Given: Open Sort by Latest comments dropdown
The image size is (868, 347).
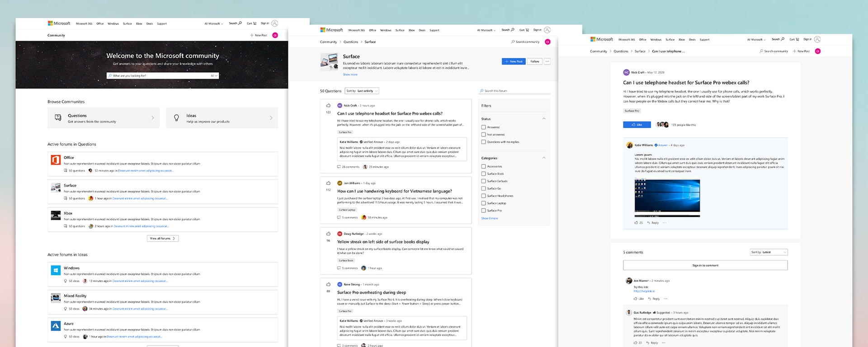Looking at the screenshot, I should [769, 252].
